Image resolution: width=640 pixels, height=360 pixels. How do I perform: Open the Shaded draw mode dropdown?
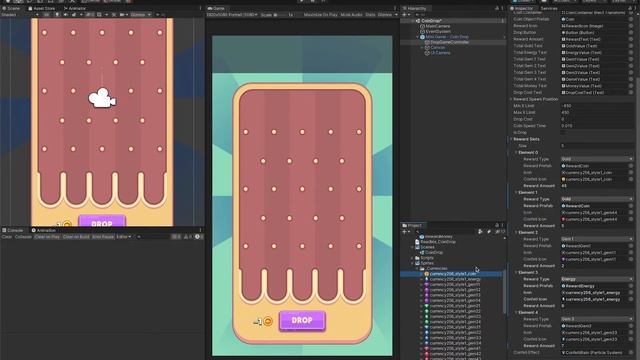[20, 15]
